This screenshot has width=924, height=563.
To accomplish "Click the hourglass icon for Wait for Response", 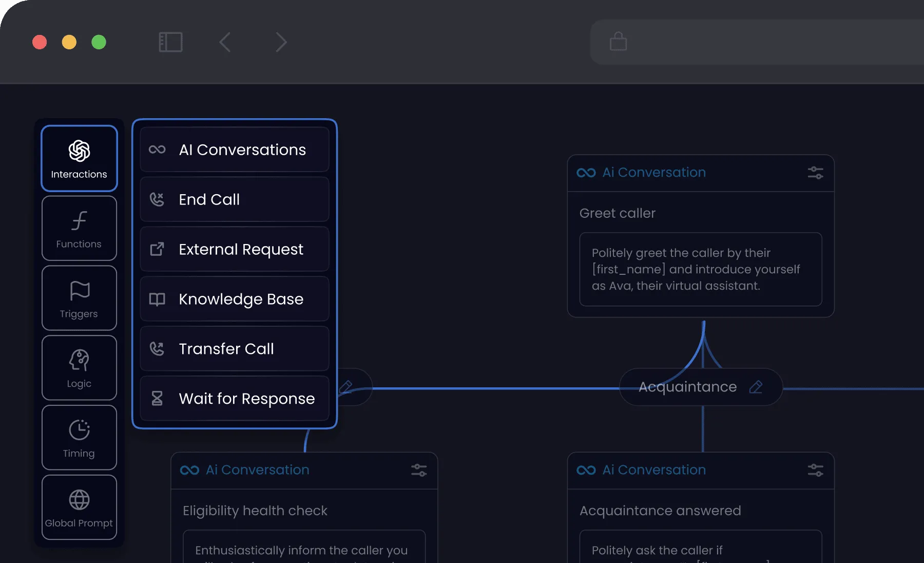I will coord(157,399).
